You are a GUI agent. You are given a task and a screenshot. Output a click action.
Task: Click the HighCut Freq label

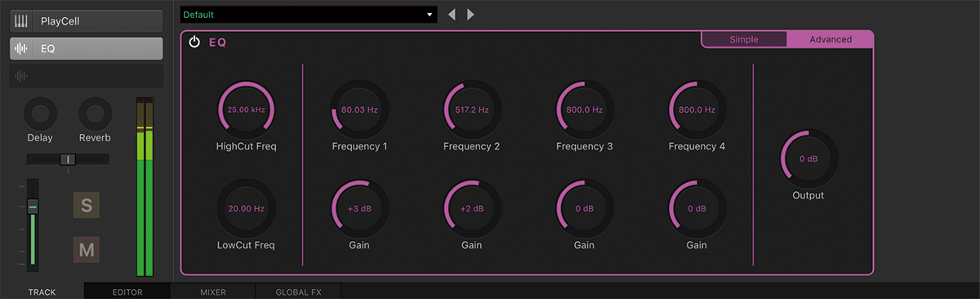(247, 147)
